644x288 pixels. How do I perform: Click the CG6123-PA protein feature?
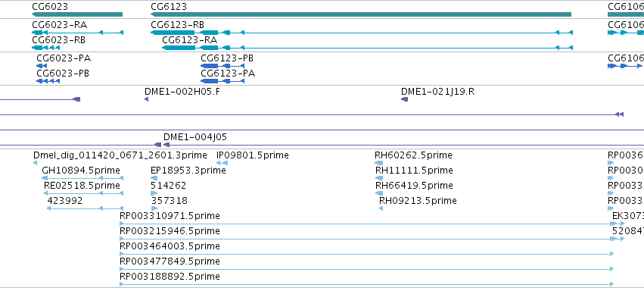click(222, 81)
